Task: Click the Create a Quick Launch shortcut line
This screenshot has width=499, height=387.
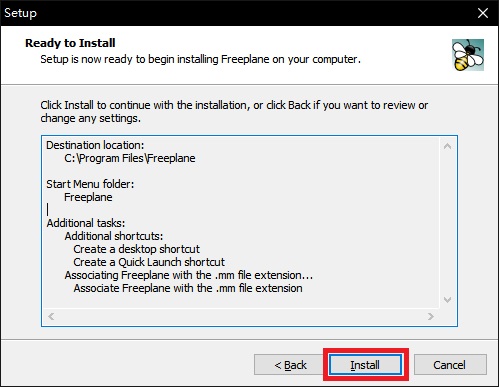Action: 149,262
